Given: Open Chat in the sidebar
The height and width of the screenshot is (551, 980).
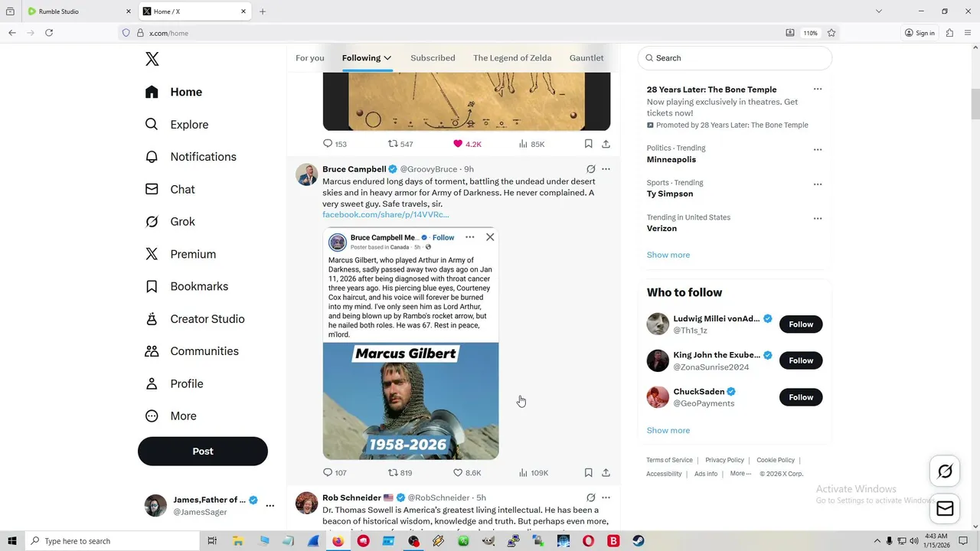Looking at the screenshot, I should point(170,189).
